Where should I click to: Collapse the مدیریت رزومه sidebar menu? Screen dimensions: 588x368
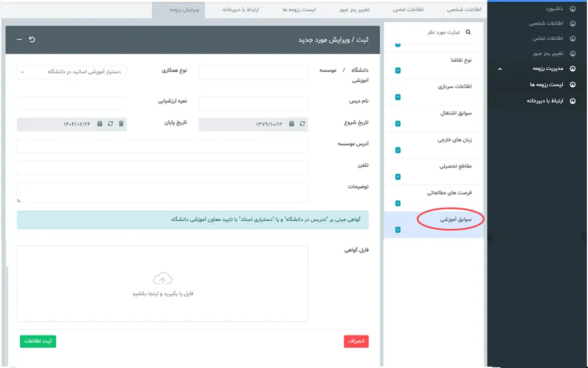(x=500, y=69)
